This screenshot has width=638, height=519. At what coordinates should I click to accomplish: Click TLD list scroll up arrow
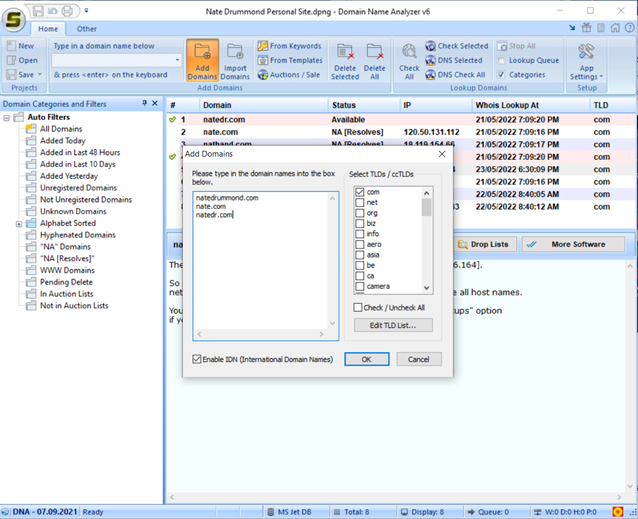point(426,193)
